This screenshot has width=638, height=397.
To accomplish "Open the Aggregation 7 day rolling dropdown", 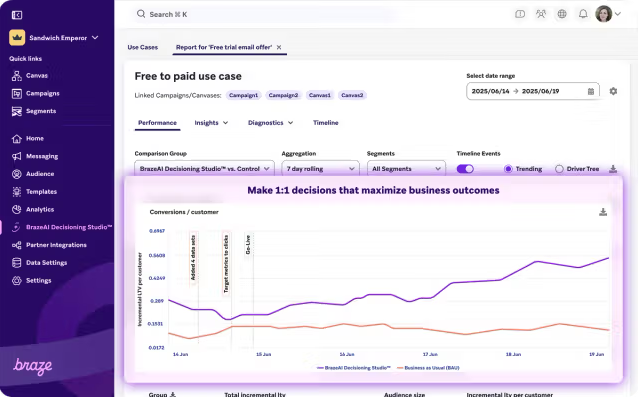I will (320, 169).
